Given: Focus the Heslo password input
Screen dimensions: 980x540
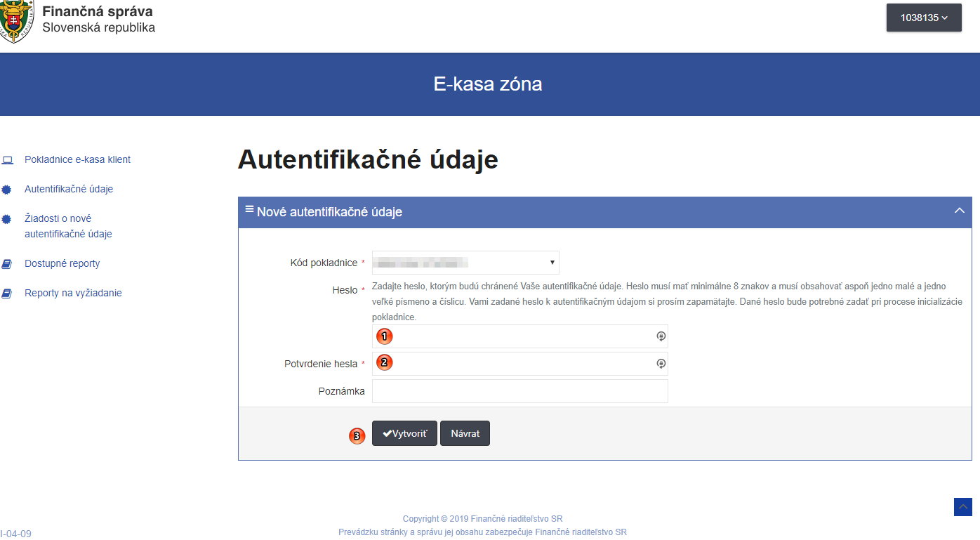Looking at the screenshot, I should tap(519, 336).
